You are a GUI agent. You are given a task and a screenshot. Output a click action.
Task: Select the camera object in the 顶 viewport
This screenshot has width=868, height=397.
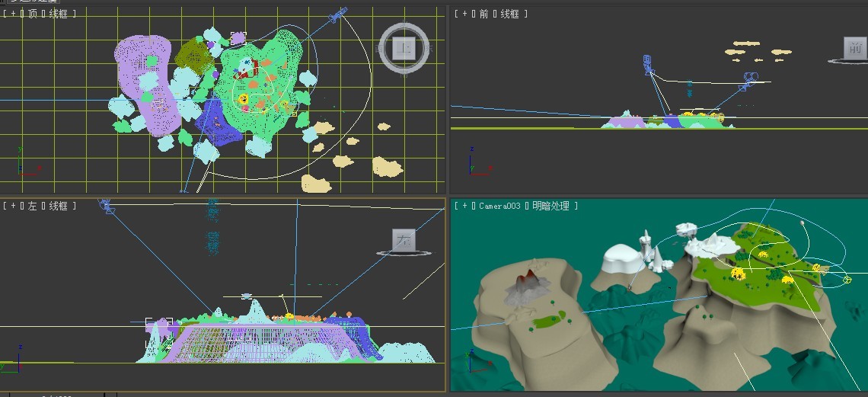337,14
